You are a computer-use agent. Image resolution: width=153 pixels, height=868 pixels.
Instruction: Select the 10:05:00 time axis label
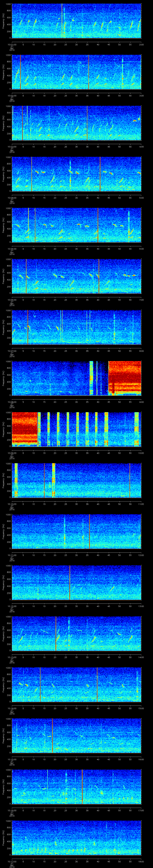point(12,249)
